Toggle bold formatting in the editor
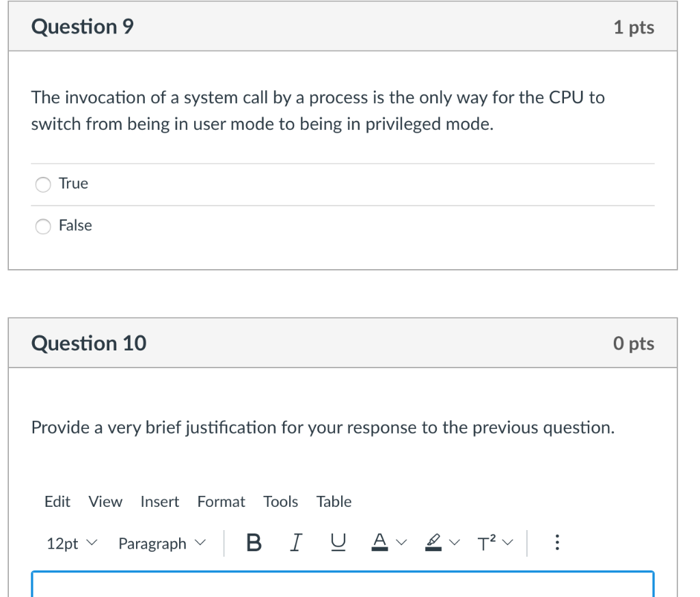 253,542
